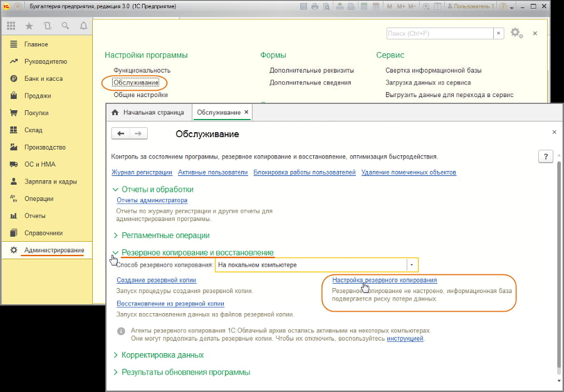Click the help question mark button
The image size is (564, 392).
coord(545,157)
